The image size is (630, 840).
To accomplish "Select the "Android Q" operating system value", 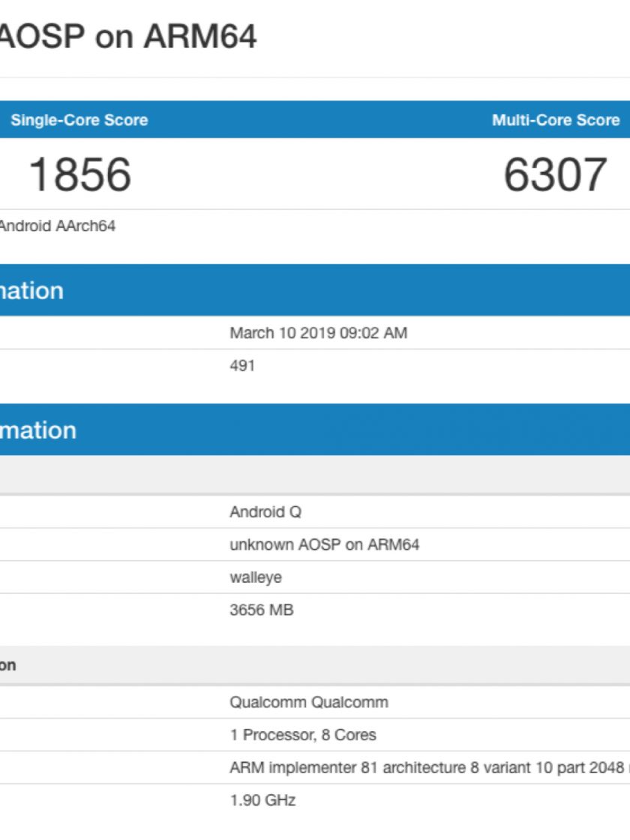I will (265, 512).
